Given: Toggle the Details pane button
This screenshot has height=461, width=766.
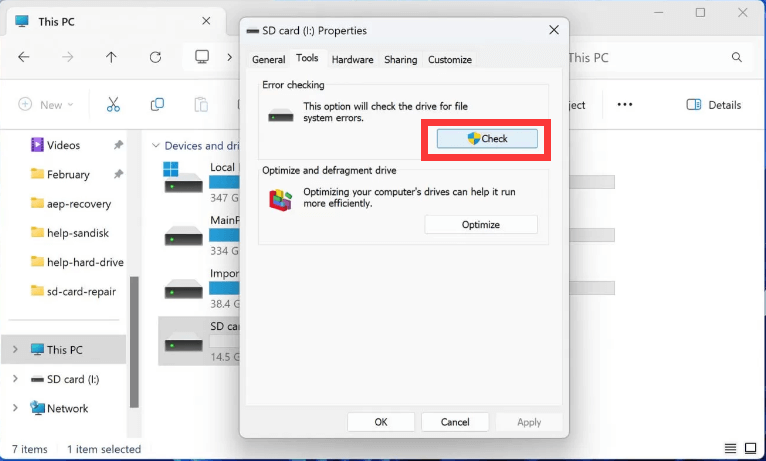Looking at the screenshot, I should (x=714, y=105).
